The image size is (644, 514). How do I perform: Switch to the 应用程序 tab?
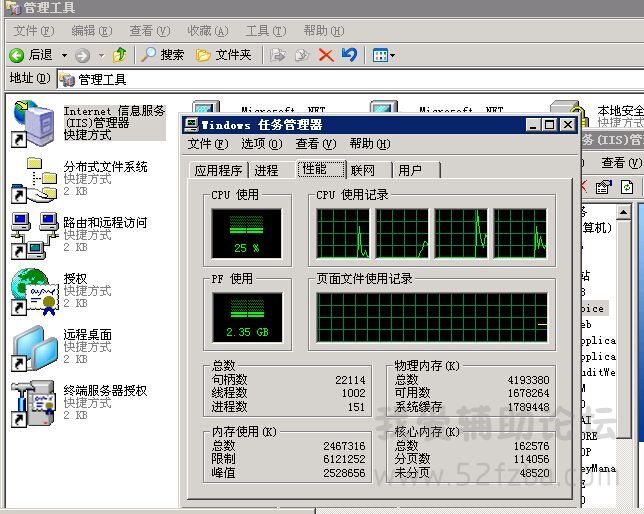(x=218, y=171)
